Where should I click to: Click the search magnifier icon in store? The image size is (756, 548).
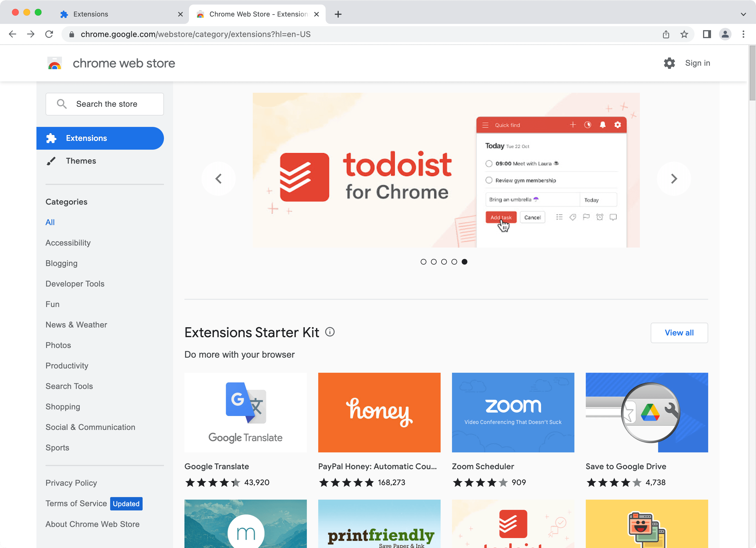(x=62, y=104)
